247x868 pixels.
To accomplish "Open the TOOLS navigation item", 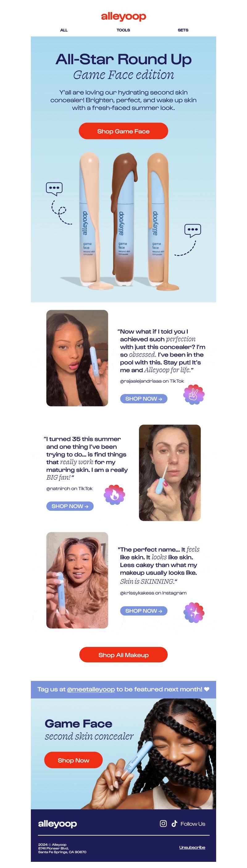I will pos(123,30).
